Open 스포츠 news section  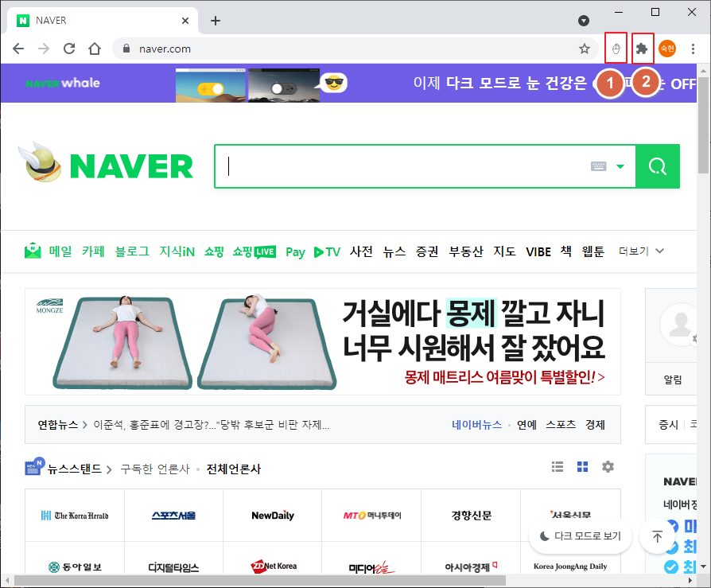(x=561, y=425)
